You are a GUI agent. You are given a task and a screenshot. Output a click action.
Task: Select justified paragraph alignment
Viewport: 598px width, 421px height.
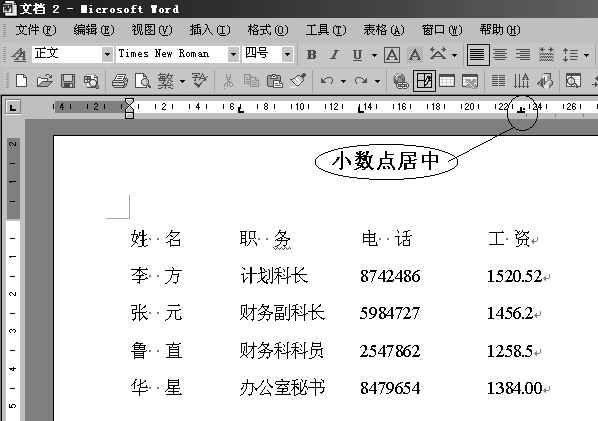click(x=478, y=55)
